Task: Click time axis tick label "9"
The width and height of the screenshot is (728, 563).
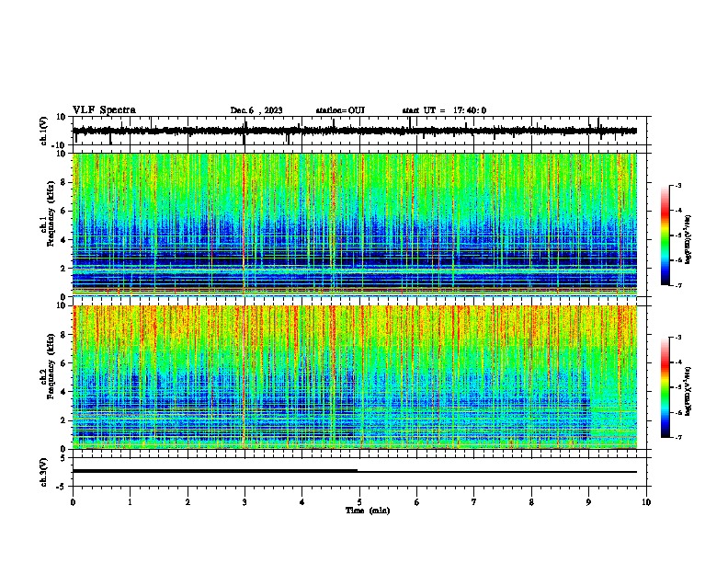Action: [x=588, y=502]
